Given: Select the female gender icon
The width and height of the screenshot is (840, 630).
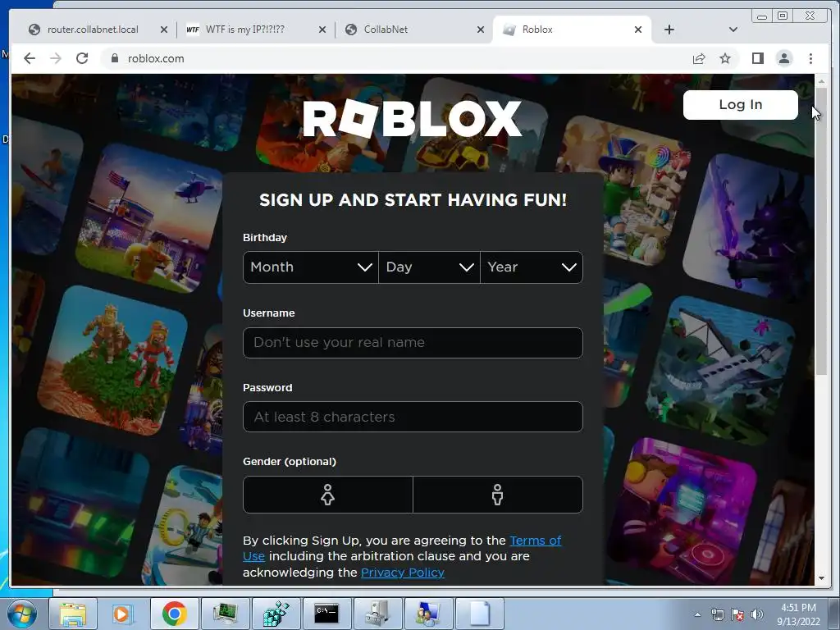Looking at the screenshot, I should click(x=328, y=495).
